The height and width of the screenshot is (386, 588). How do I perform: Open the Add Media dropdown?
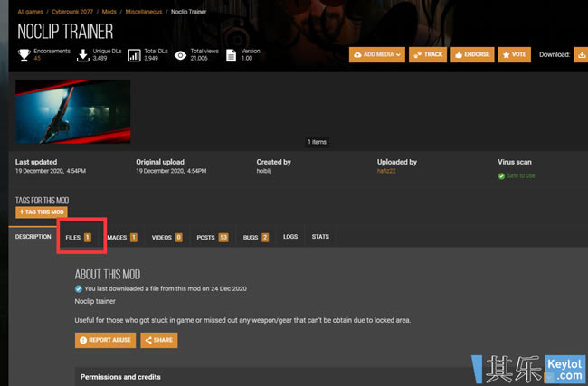[x=377, y=55]
